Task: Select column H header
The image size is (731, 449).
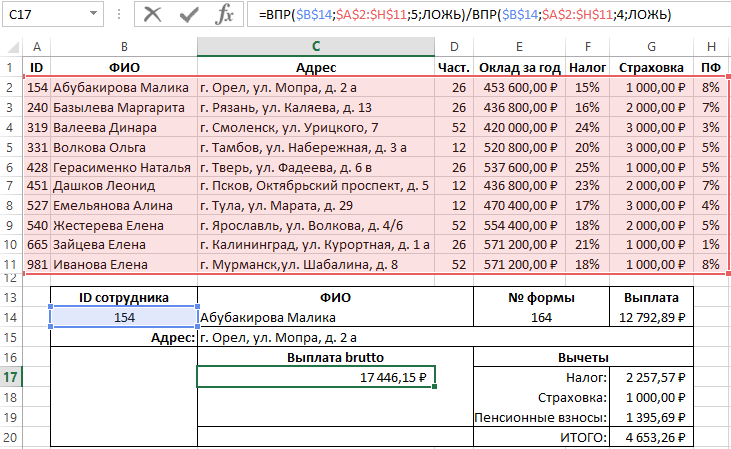Action: (710, 47)
